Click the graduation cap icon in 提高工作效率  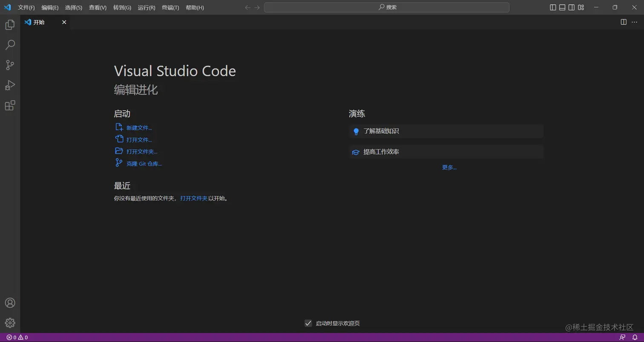tap(356, 152)
